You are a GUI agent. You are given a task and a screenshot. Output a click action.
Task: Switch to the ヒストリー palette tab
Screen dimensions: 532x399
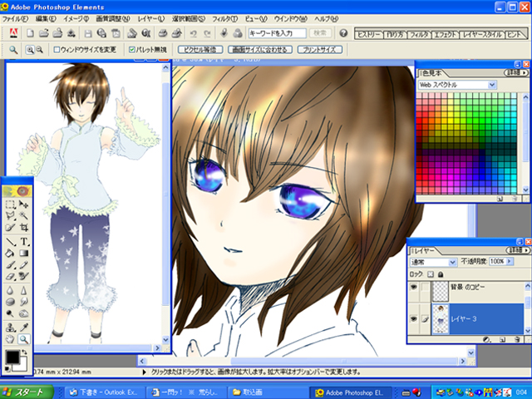(x=369, y=34)
